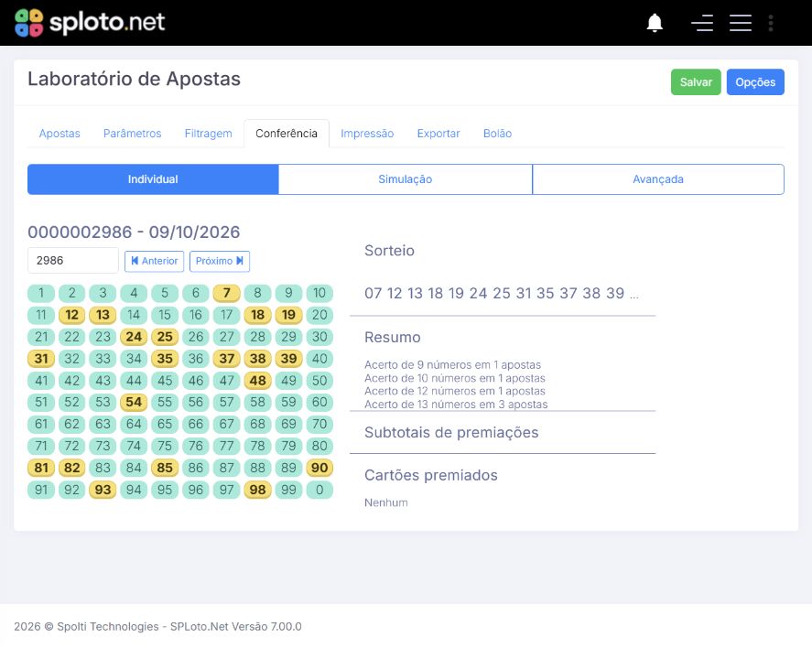Click highlighted number 38 ball

(x=257, y=359)
